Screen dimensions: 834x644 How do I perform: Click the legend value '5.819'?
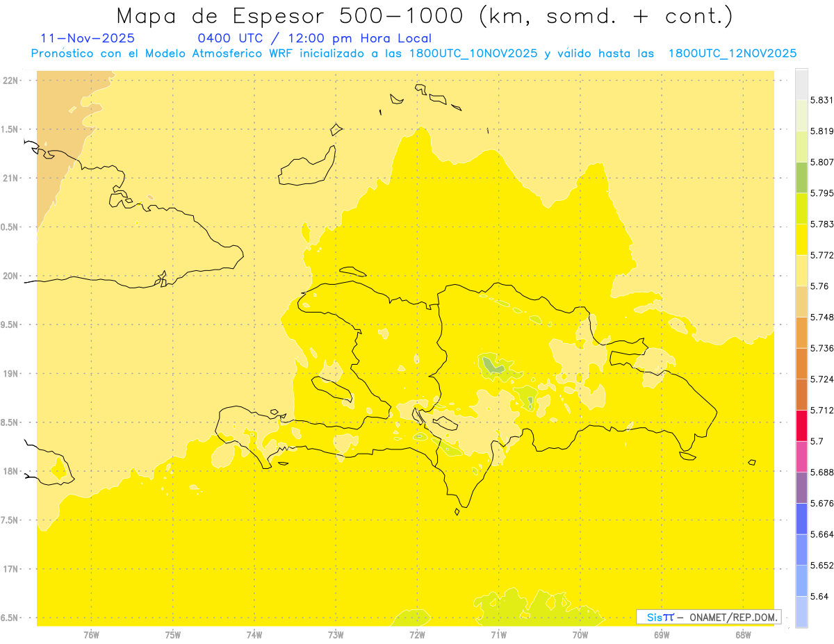point(822,131)
